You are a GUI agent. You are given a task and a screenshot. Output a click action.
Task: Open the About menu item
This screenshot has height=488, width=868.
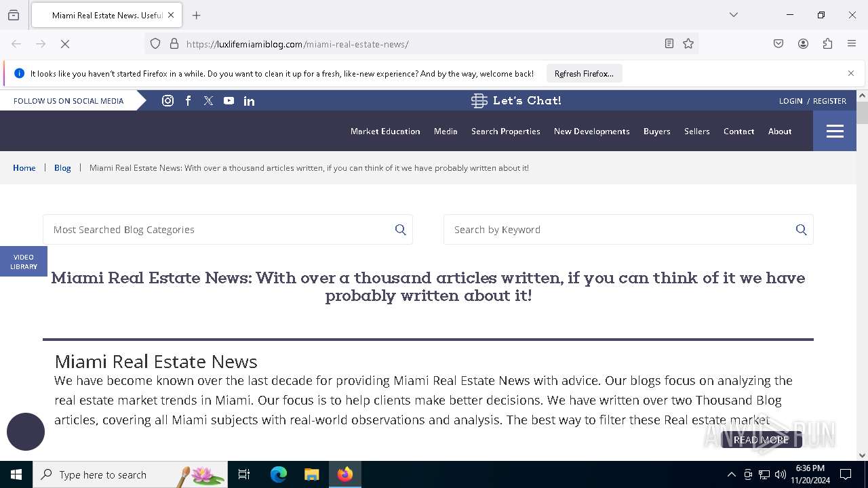tap(780, 131)
